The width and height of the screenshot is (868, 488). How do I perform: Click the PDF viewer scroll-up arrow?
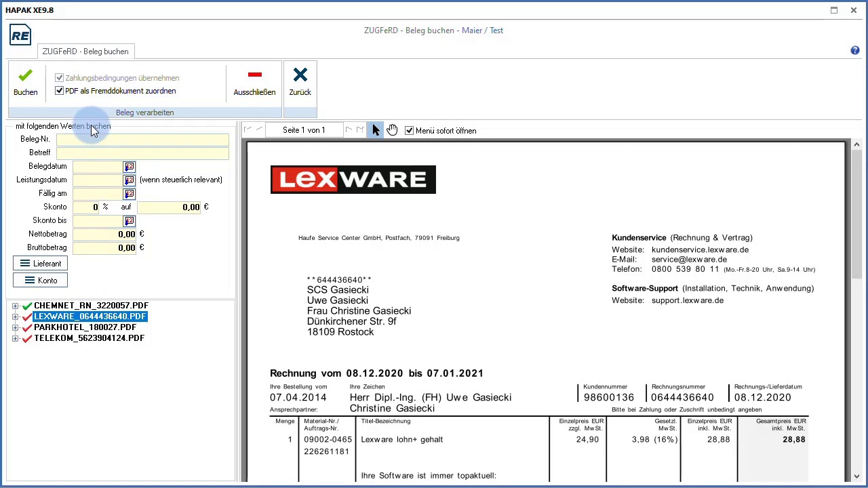click(x=856, y=144)
